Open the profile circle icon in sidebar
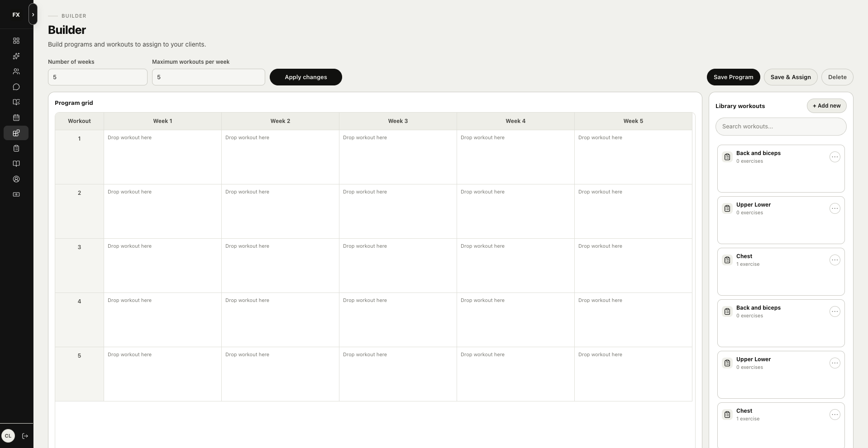 coord(16,179)
